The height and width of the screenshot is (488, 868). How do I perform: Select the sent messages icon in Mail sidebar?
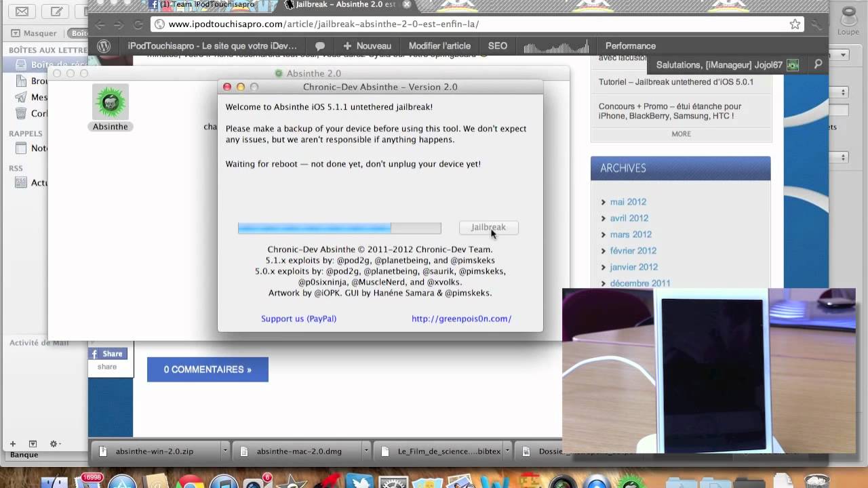point(21,97)
